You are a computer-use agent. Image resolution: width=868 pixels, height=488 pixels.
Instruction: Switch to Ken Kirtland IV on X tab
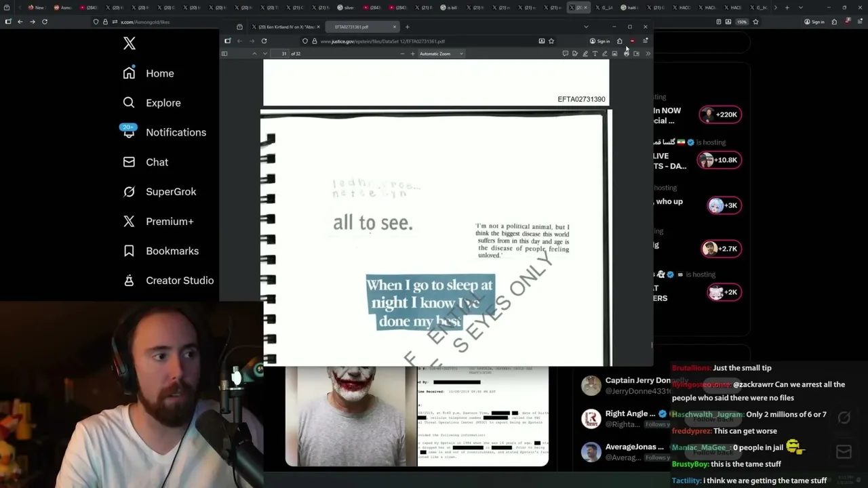287,27
